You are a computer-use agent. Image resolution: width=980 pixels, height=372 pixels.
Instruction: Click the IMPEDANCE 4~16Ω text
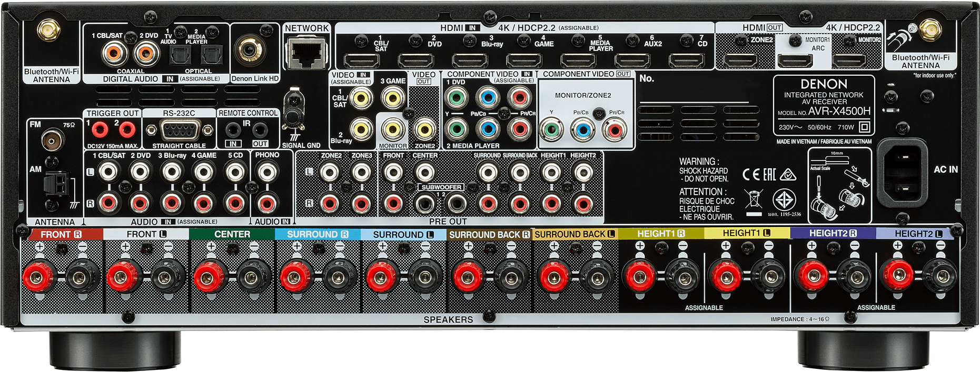pyautogui.click(x=800, y=319)
